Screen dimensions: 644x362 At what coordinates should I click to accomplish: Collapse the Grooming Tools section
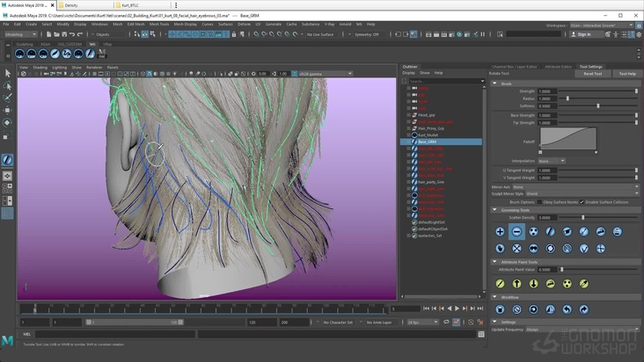click(494, 210)
